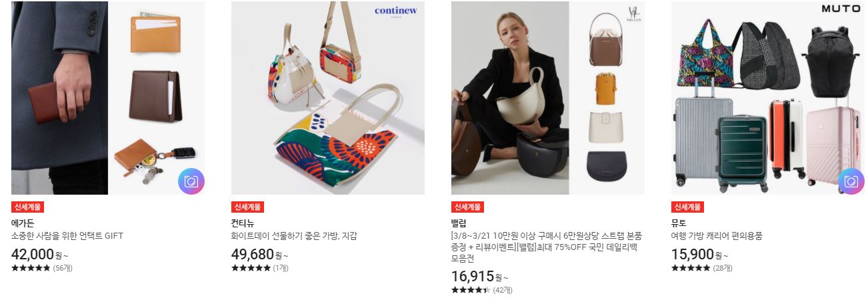Image resolution: width=868 pixels, height=302 pixels.
Task: Click the star rating under the 42,000원 price
Action: (31, 268)
